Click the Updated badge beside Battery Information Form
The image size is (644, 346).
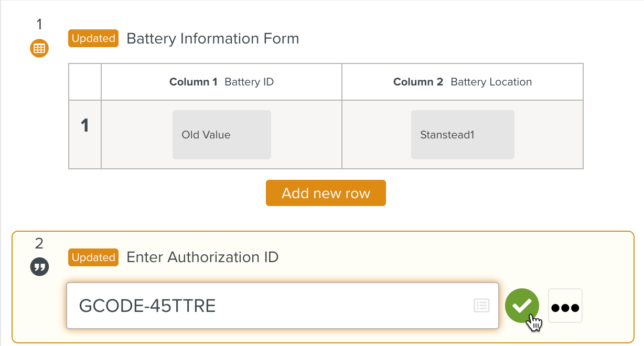93,39
